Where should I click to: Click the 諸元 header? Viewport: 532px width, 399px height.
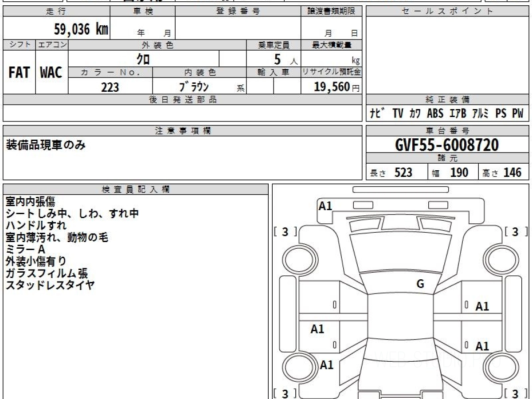click(448, 158)
